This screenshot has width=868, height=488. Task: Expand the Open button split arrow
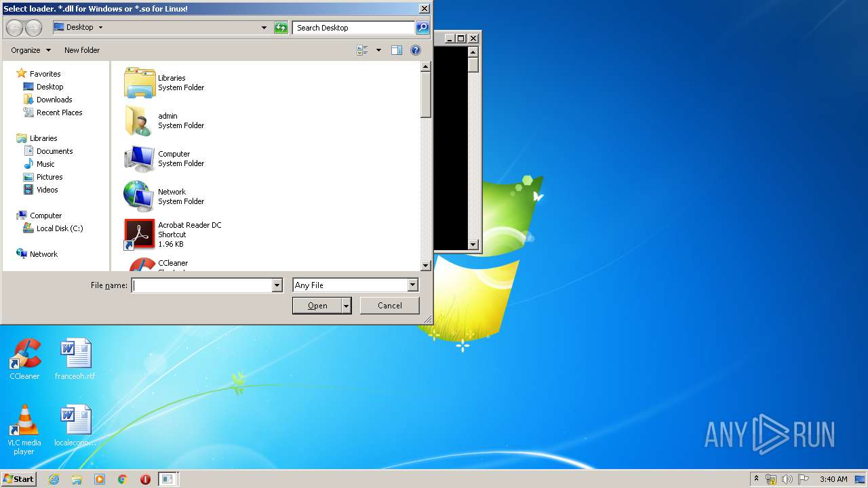(346, 306)
